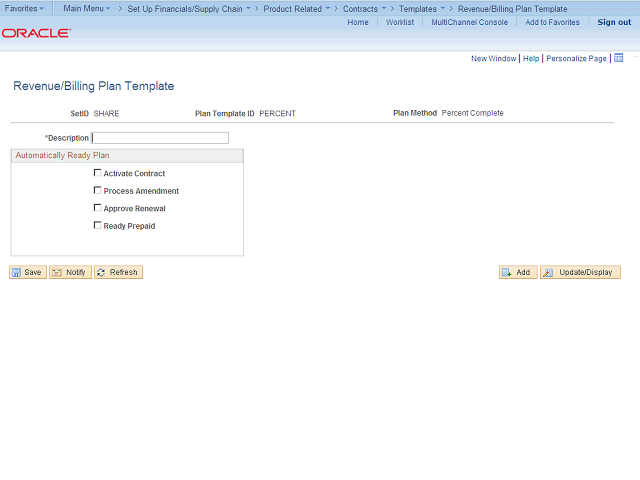640x480 pixels.
Task: Click the page layout icon beside Personalize Page
Action: point(619,58)
